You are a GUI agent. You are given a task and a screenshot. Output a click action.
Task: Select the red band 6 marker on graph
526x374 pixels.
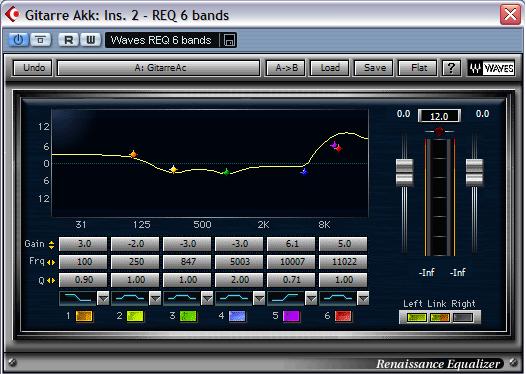[x=339, y=148]
